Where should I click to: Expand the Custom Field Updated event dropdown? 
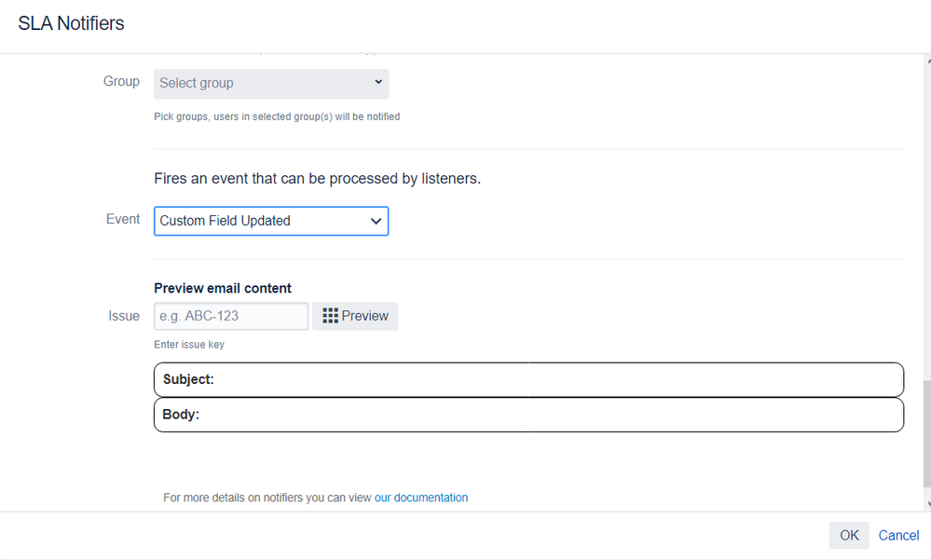271,221
